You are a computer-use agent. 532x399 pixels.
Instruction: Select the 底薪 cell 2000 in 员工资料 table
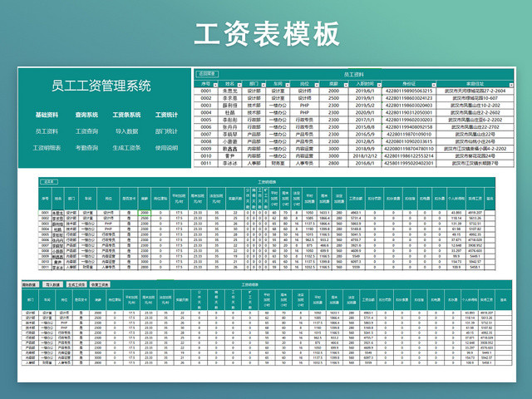tap(333, 91)
